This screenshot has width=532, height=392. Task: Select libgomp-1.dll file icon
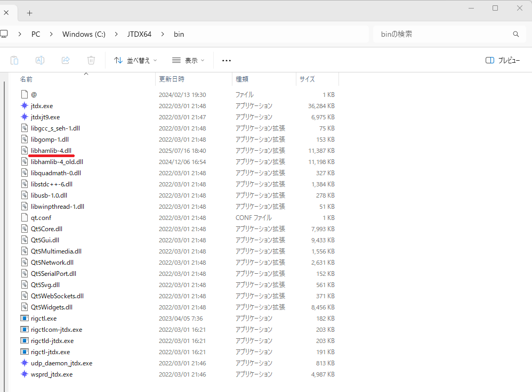click(x=25, y=139)
